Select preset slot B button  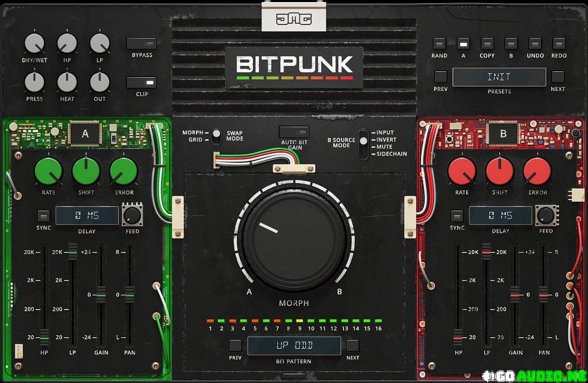[511, 44]
